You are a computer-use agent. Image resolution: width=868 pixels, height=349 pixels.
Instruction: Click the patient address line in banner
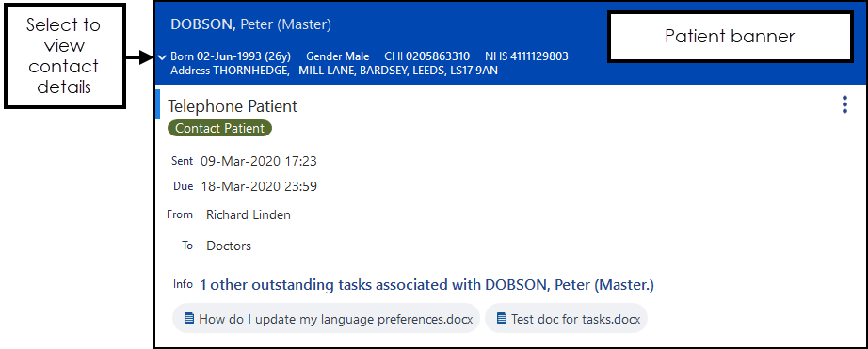click(x=334, y=71)
